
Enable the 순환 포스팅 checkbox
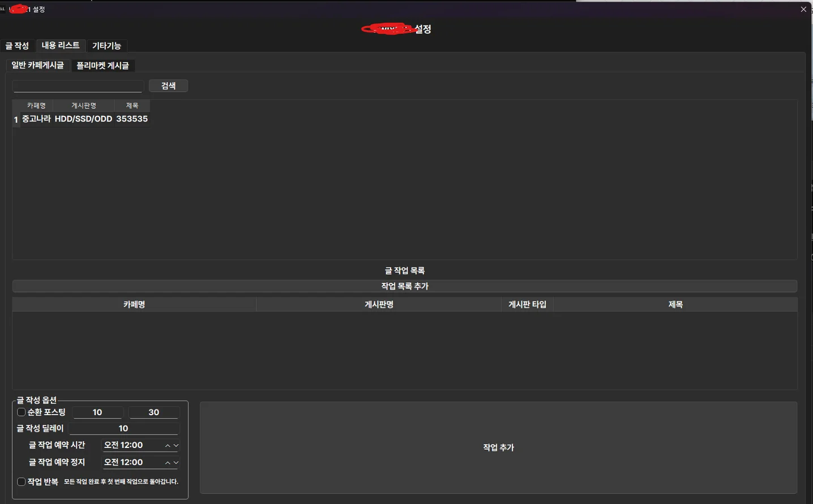pos(21,412)
